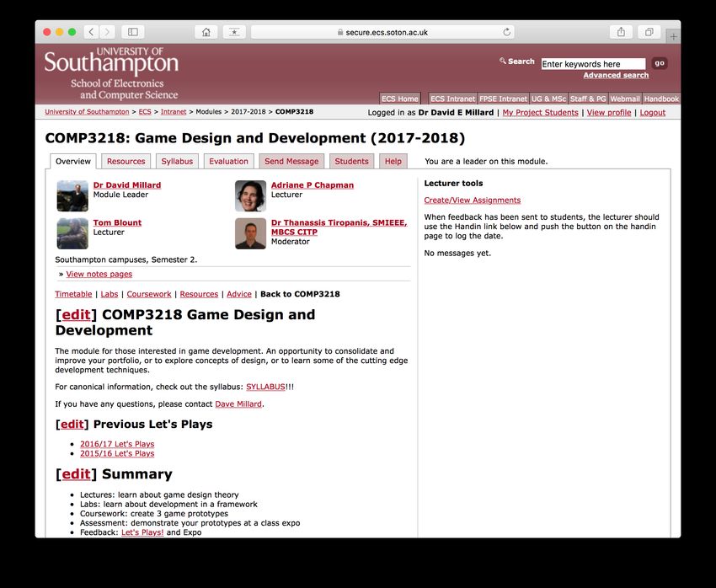Show the Top Sites star icon
Image resolution: width=716 pixels, height=588 pixels.
(234, 32)
